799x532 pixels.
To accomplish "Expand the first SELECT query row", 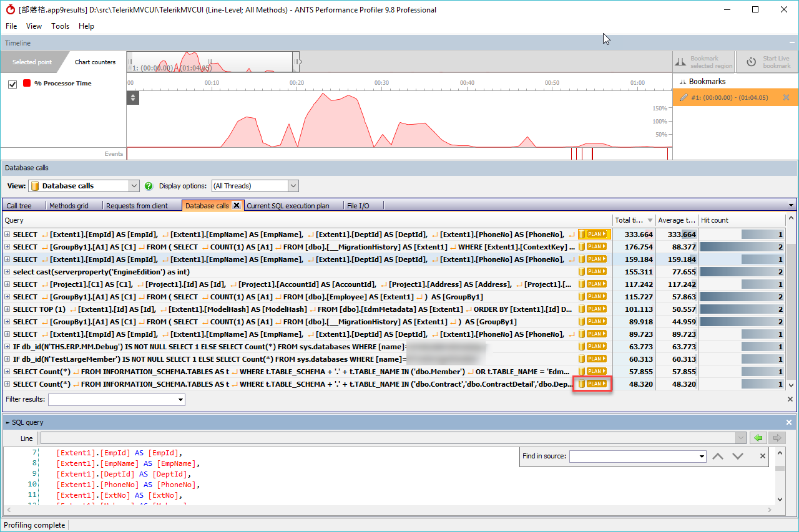I will (x=6, y=234).
